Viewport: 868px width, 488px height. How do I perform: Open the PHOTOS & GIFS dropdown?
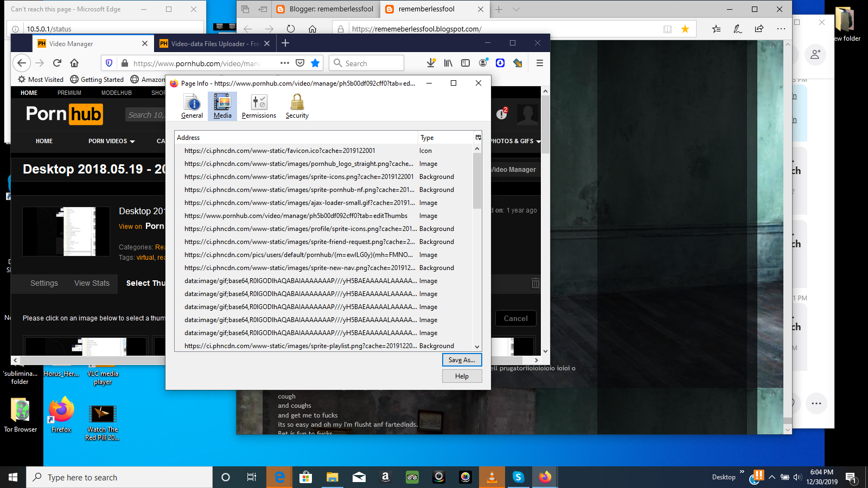pos(516,141)
